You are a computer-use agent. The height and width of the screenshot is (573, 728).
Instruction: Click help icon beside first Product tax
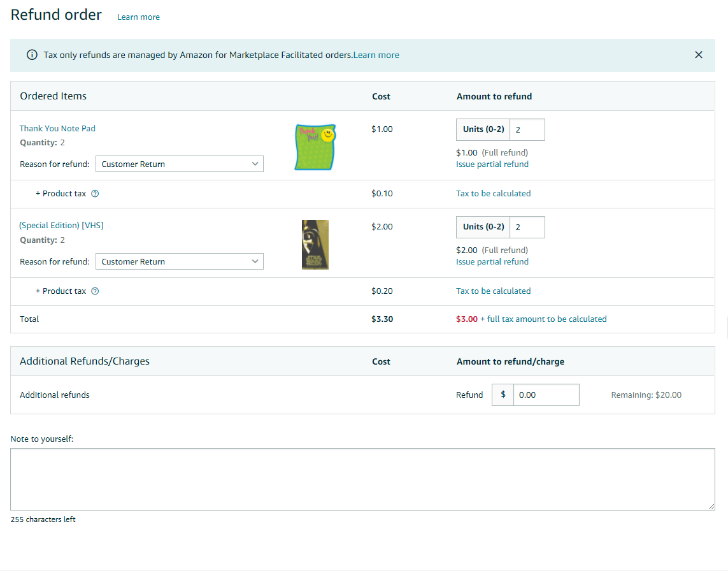[95, 194]
